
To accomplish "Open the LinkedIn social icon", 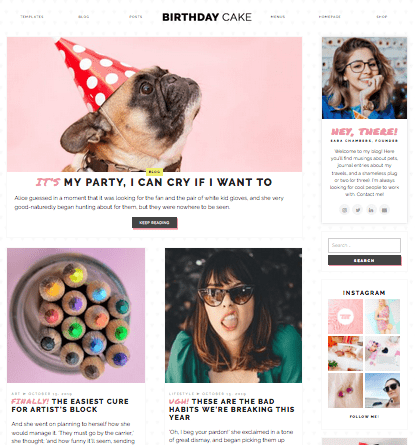I will pyautogui.click(x=371, y=210).
